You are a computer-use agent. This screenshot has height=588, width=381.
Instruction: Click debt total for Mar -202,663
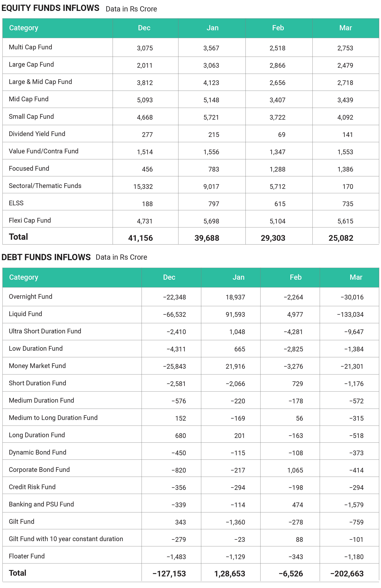347,573
